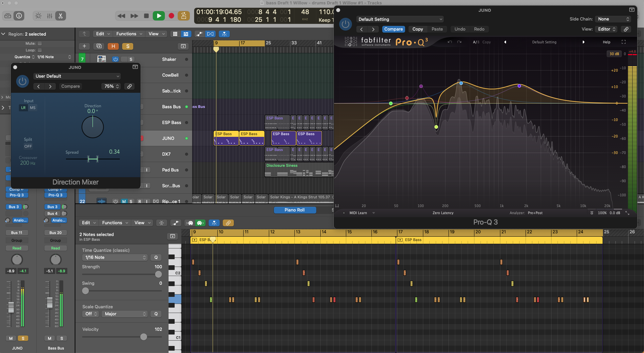Toggle yellow S global solo button
The height and width of the screenshot is (353, 644).
(128, 46)
